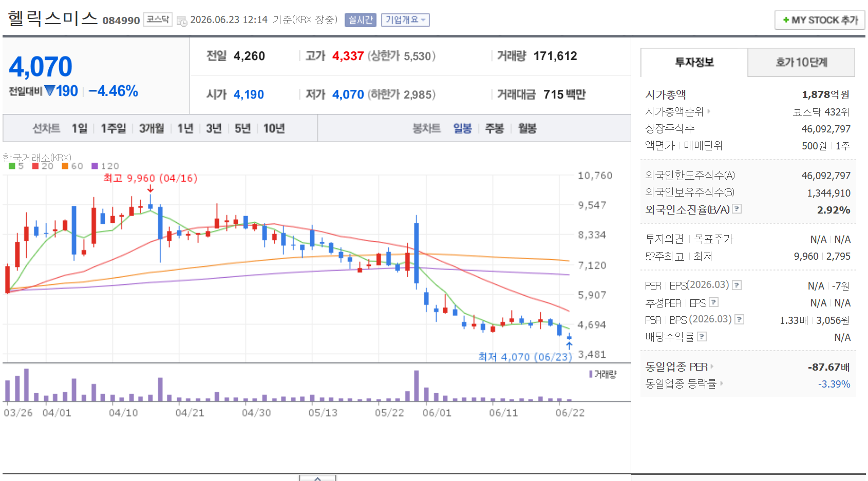Click the 투자의견 label link
Viewport: 868px width, 481px height.
click(x=664, y=239)
